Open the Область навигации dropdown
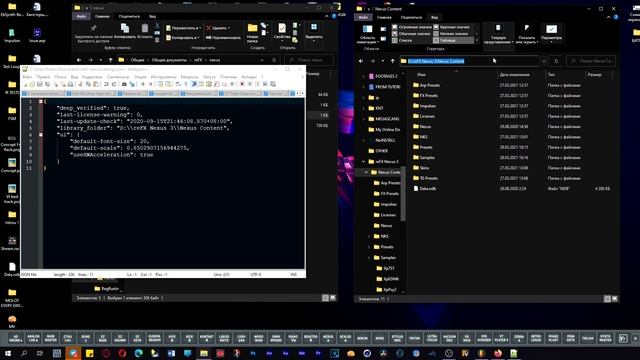Image resolution: width=640 pixels, height=360 pixels. click(368, 33)
